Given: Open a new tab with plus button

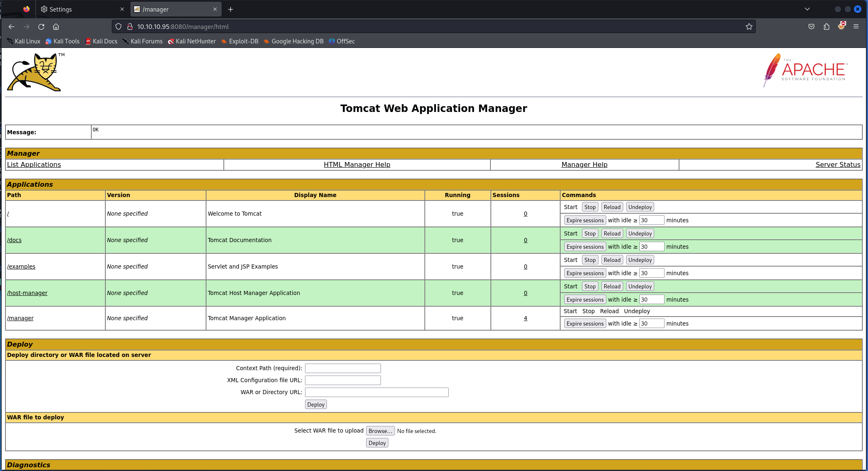Looking at the screenshot, I should pyautogui.click(x=231, y=9).
